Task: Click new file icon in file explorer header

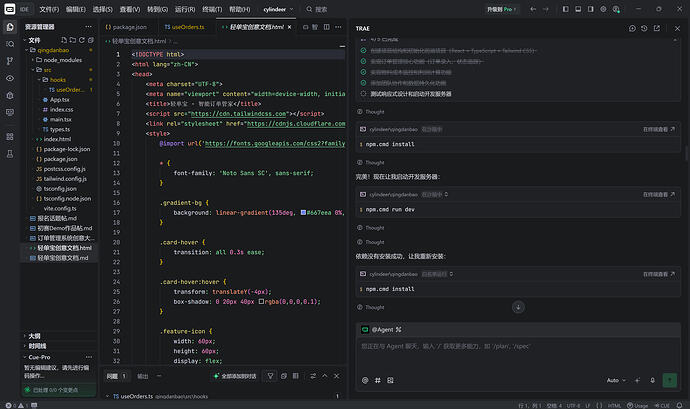Action: (x=64, y=40)
